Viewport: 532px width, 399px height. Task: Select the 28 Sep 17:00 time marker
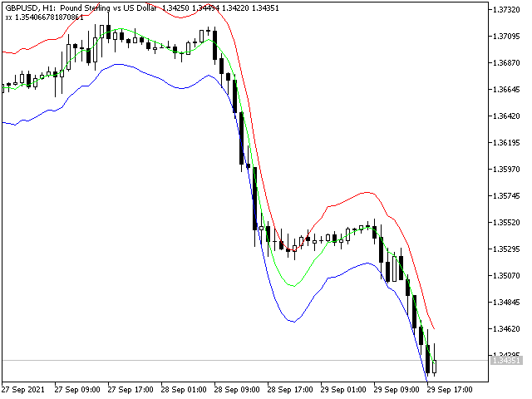tap(290, 390)
